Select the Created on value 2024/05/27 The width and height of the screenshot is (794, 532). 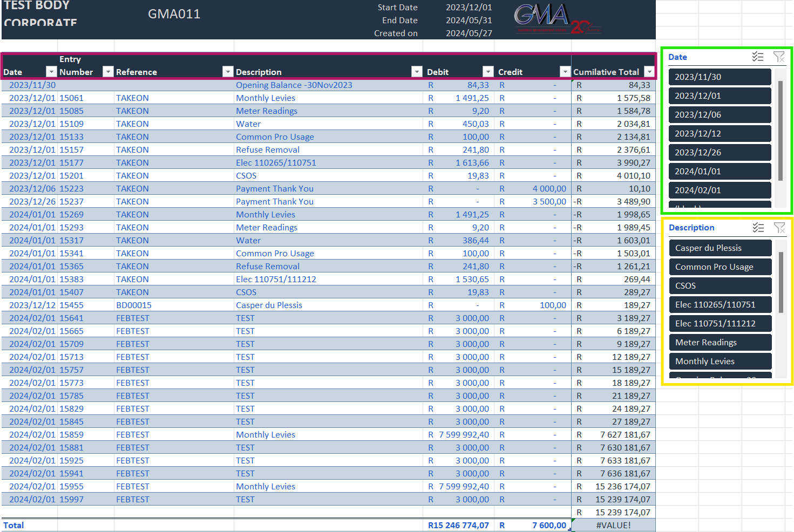pos(469,33)
